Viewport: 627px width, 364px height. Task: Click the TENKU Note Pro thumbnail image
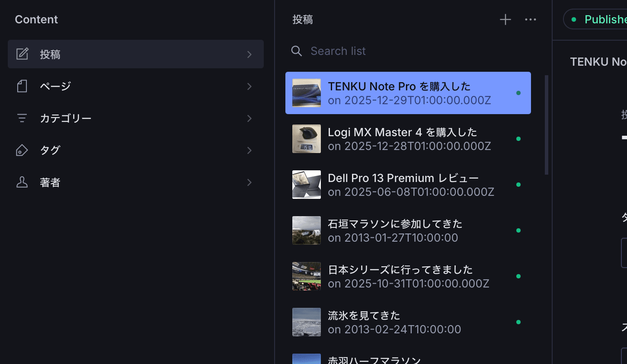tap(306, 93)
